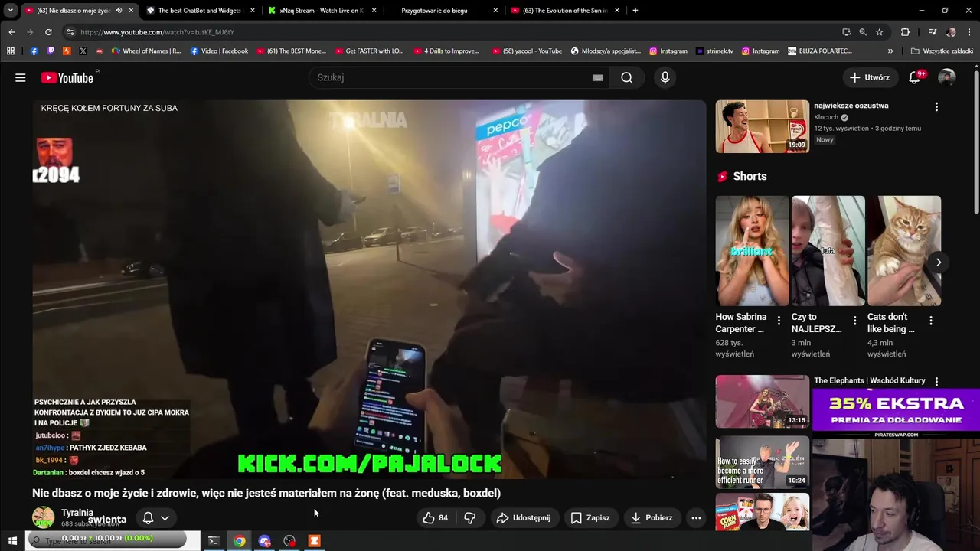Open the terminal taskbar icon

pos(214,541)
